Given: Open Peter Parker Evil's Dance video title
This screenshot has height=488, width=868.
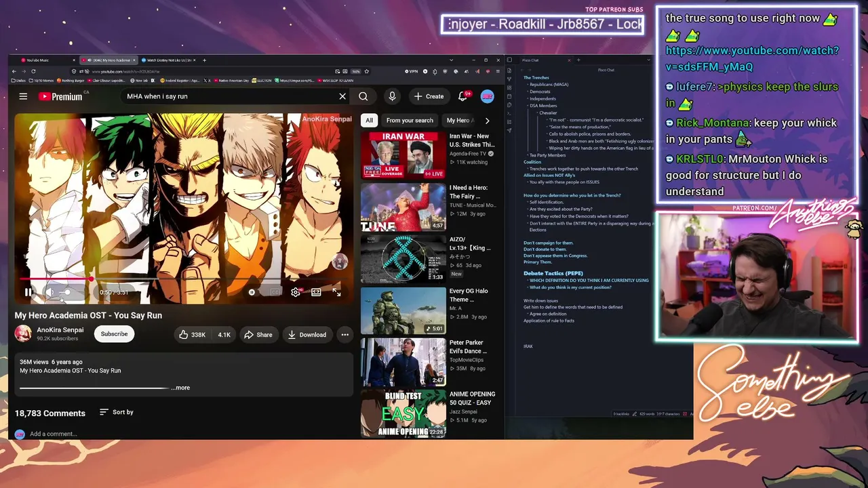Looking at the screenshot, I should coord(468,346).
